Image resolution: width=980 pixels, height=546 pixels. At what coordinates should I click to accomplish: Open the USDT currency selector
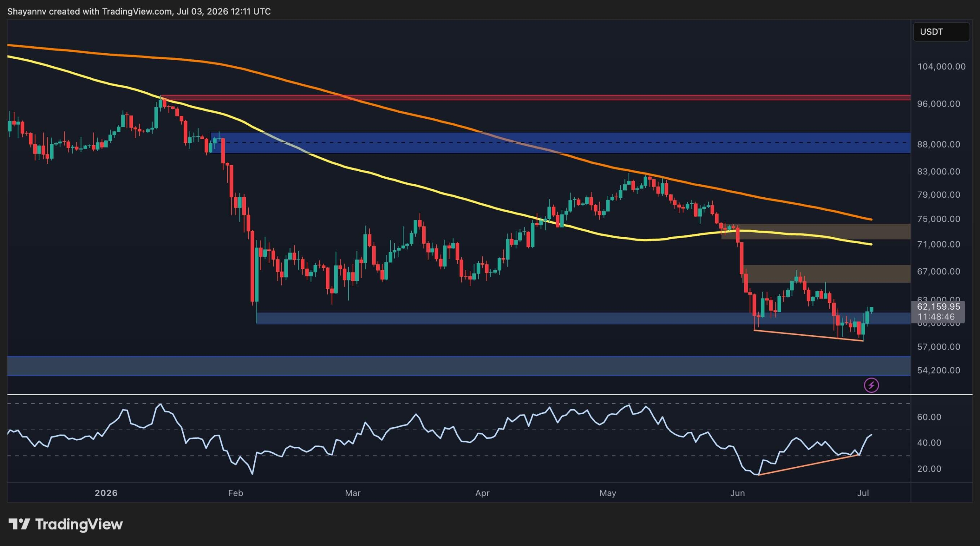coord(941,32)
